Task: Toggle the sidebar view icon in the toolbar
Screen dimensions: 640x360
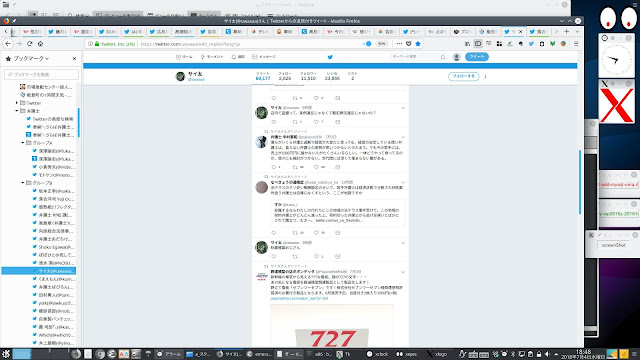Action: click(x=478, y=44)
